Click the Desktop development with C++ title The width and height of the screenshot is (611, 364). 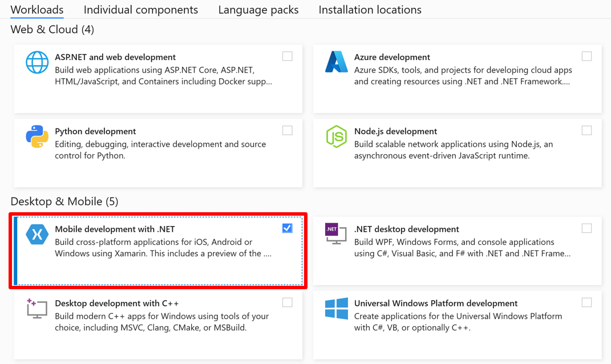tap(116, 304)
